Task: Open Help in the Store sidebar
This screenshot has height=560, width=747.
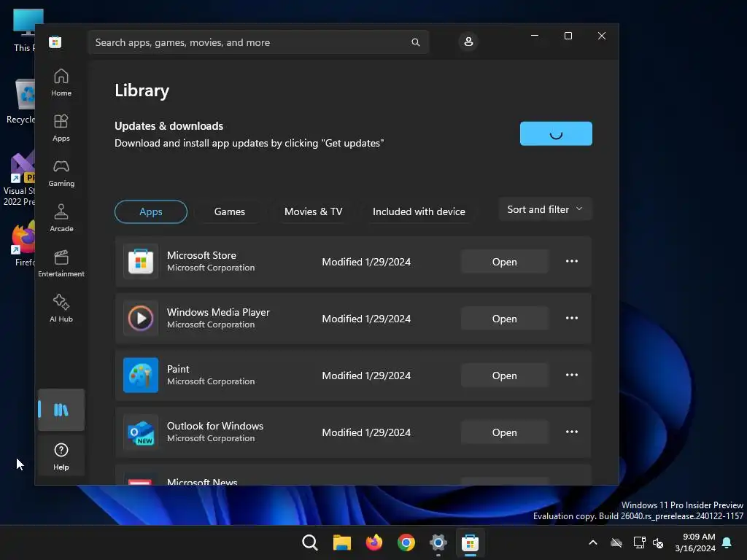Action: 61,456
